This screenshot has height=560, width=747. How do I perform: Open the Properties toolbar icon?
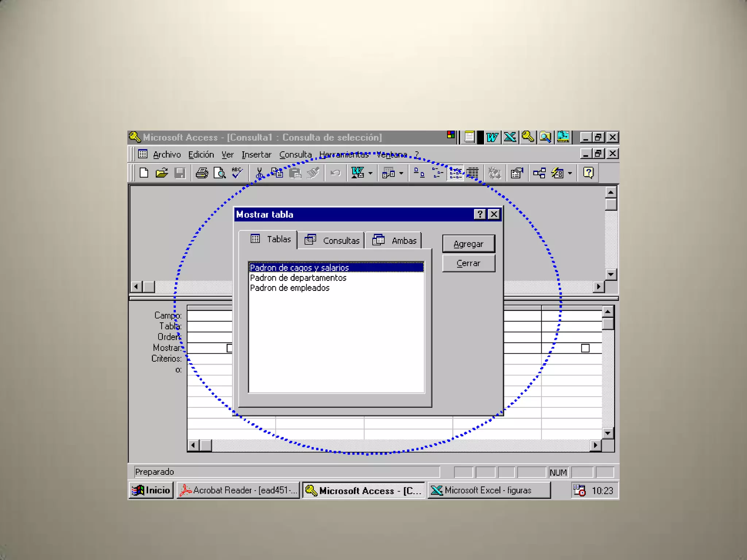pos(517,173)
